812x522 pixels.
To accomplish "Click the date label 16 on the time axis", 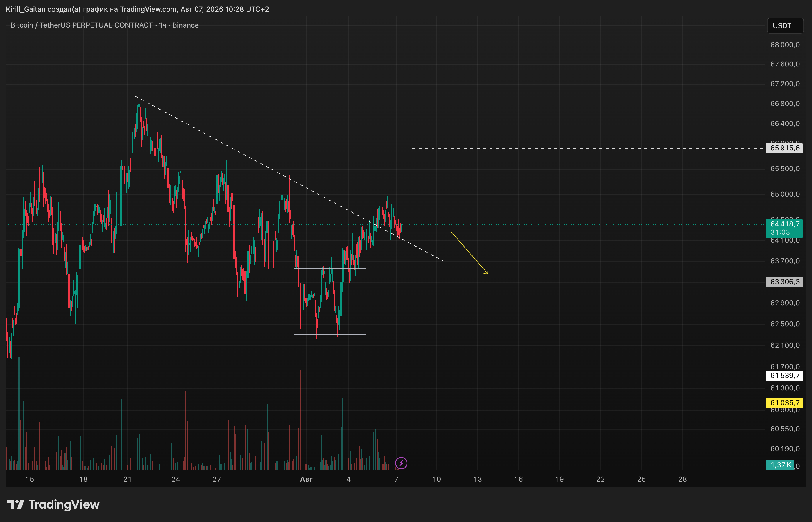I will click(519, 479).
